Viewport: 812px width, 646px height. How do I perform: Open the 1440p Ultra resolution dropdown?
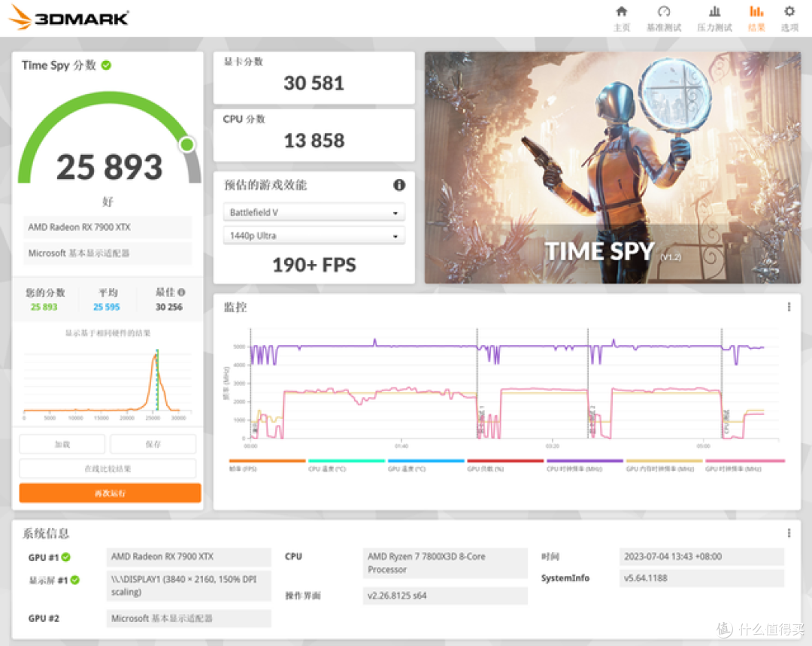[314, 235]
